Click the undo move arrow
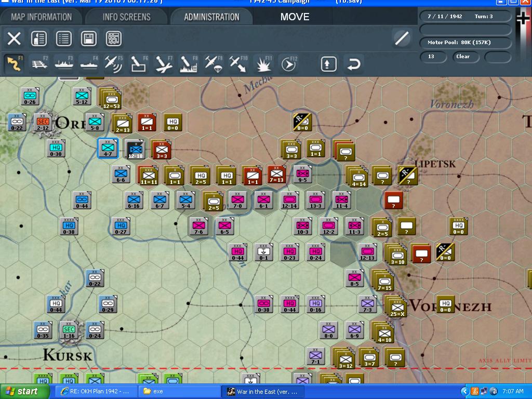Viewport: 532px width, 399px height. click(353, 64)
